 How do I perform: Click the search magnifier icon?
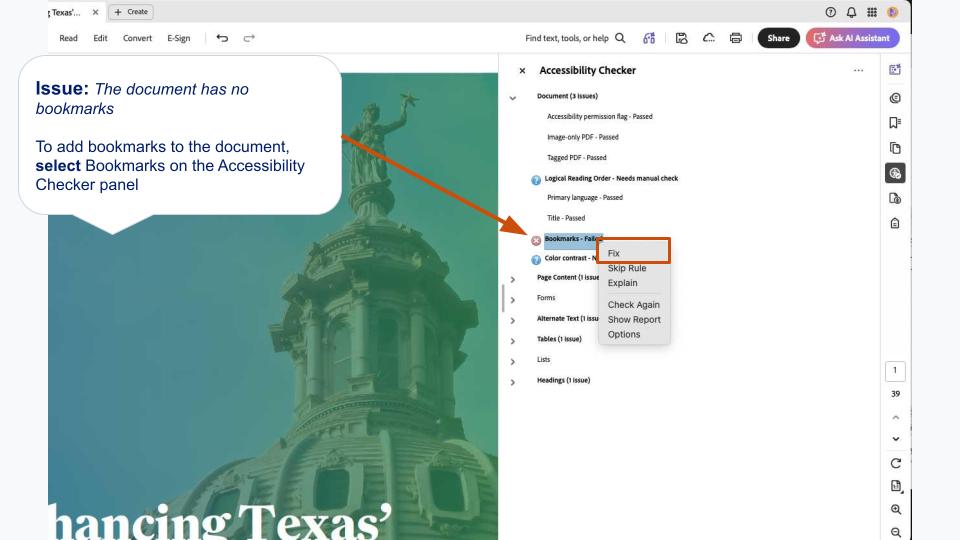tap(620, 38)
